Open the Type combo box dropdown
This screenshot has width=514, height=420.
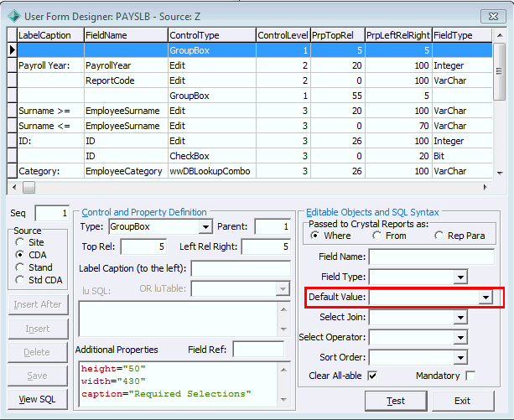pyautogui.click(x=205, y=226)
